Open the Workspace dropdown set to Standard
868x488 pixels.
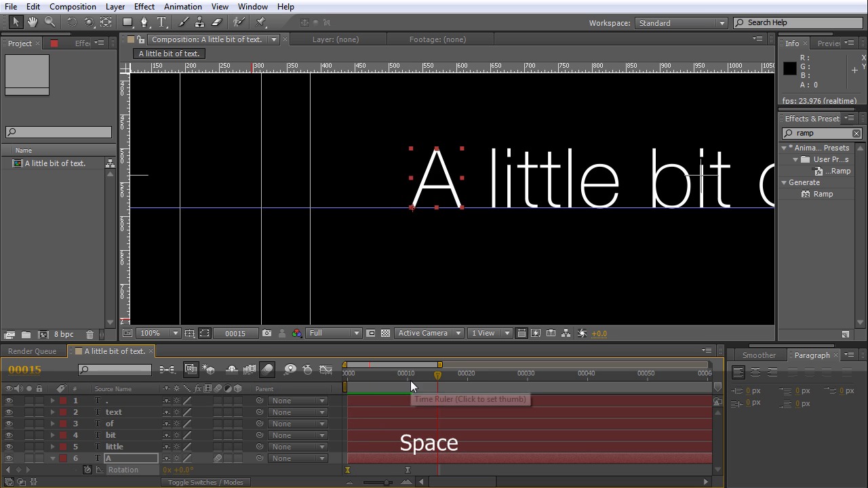(x=681, y=23)
